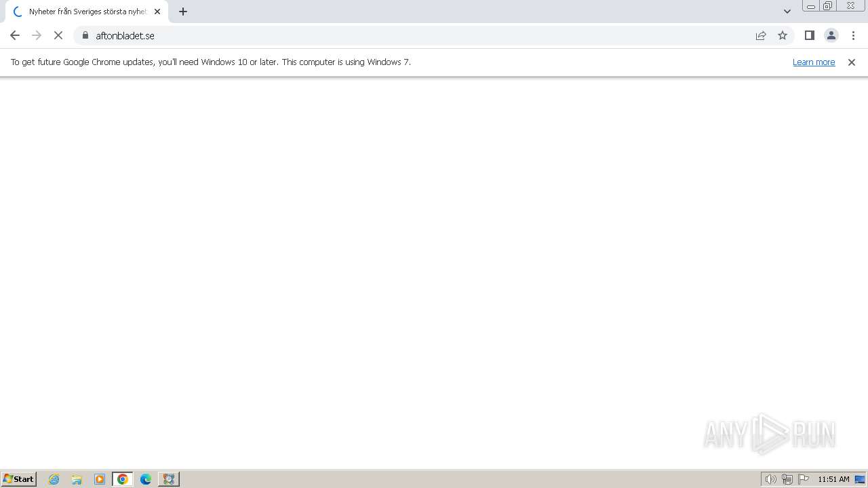Click the greyed forward navigation arrow
The image size is (868, 488).
pyautogui.click(x=37, y=35)
